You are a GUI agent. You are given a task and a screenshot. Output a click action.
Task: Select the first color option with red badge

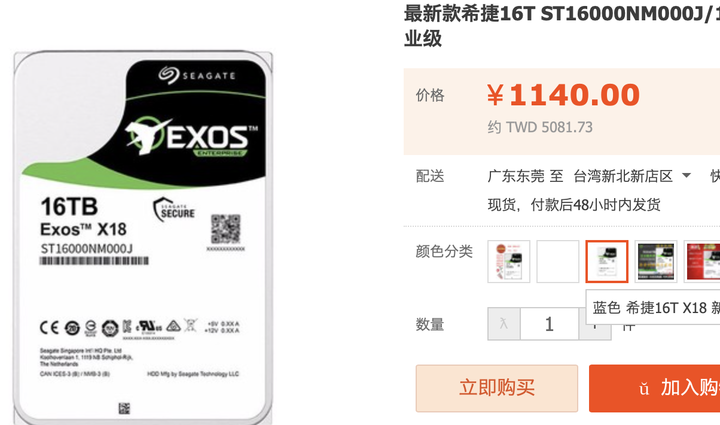(509, 261)
